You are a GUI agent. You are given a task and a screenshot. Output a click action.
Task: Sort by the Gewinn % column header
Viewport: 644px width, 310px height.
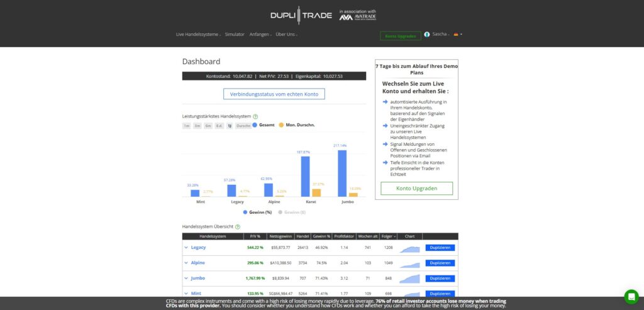[x=321, y=236]
